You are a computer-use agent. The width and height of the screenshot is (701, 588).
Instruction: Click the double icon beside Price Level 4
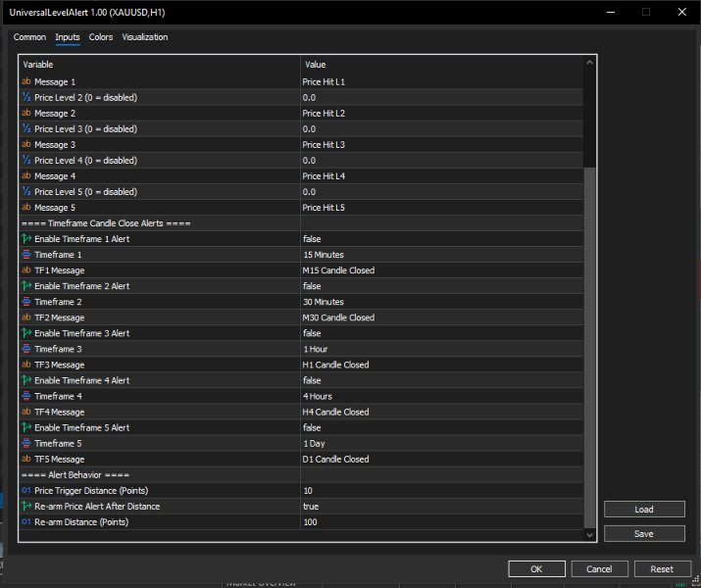click(26, 161)
